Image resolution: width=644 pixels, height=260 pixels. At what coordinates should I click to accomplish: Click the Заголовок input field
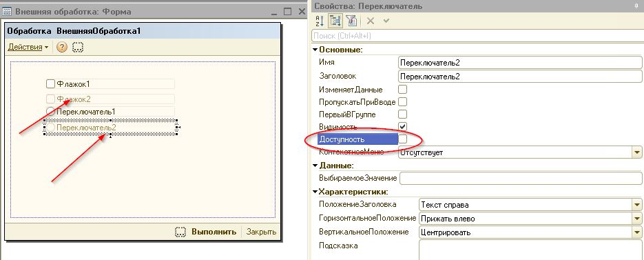(520, 77)
